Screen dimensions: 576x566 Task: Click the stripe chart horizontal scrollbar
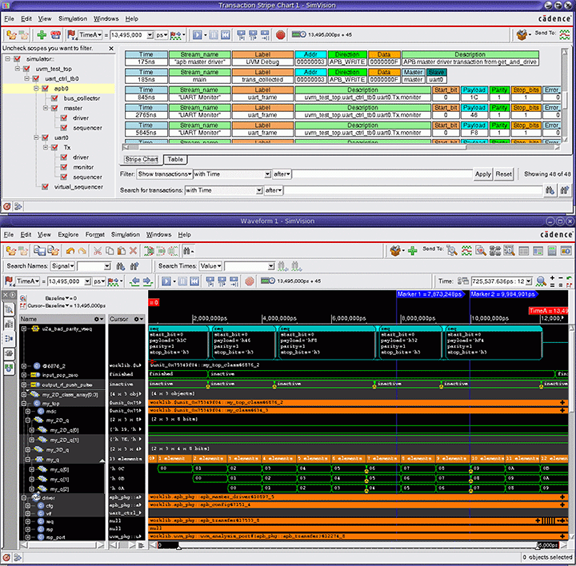point(341,147)
